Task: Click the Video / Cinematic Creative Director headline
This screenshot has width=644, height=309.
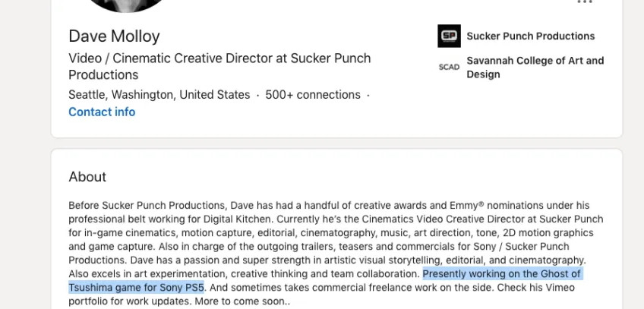Action: (219, 67)
